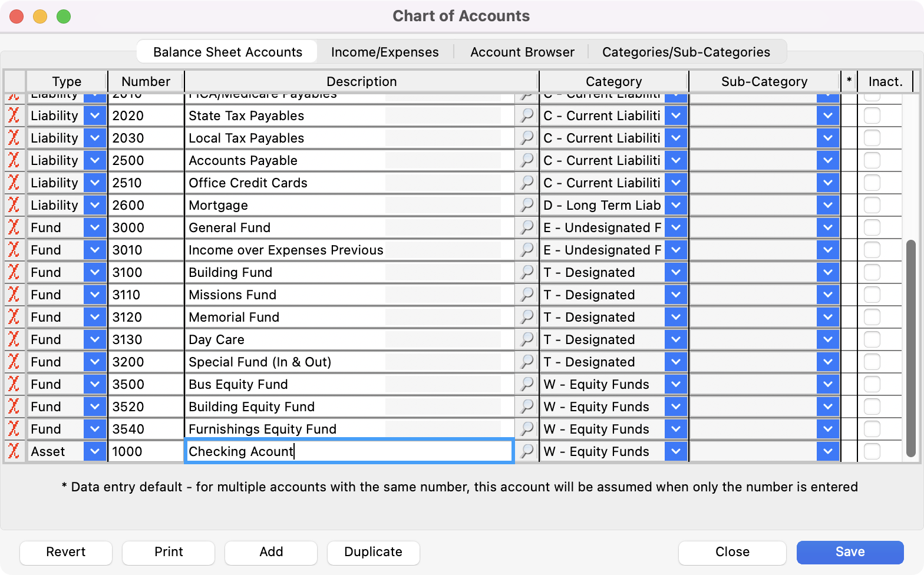The image size is (924, 575).
Task: Remove the Bus Equity Fund row with X icon
Action: pyautogui.click(x=14, y=384)
